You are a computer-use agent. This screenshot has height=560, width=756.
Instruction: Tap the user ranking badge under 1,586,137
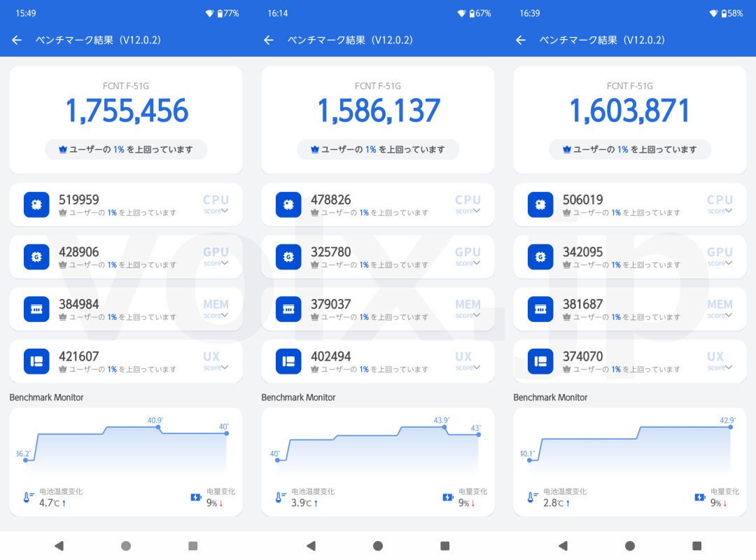(378, 150)
